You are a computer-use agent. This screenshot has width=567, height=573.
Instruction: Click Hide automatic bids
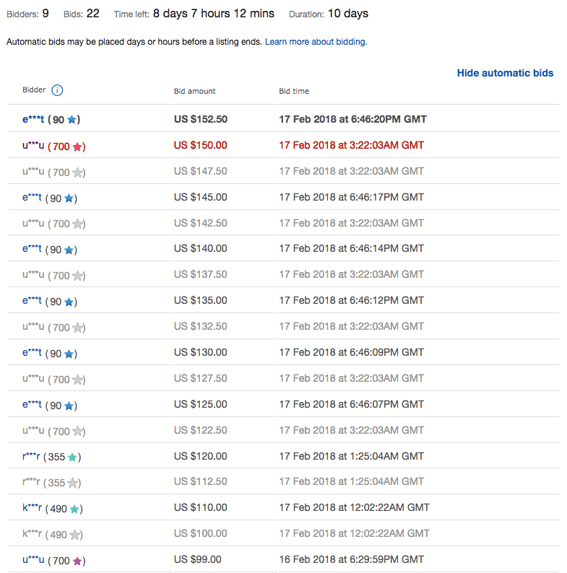pos(505,73)
